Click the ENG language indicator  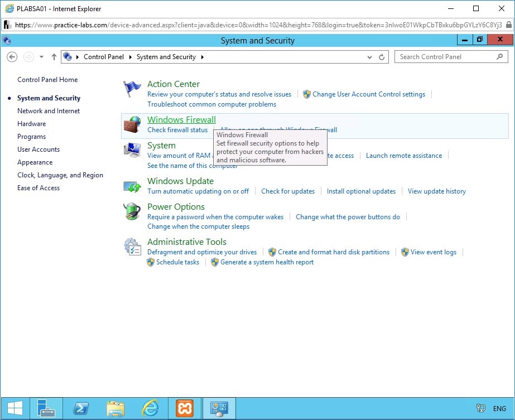499,408
